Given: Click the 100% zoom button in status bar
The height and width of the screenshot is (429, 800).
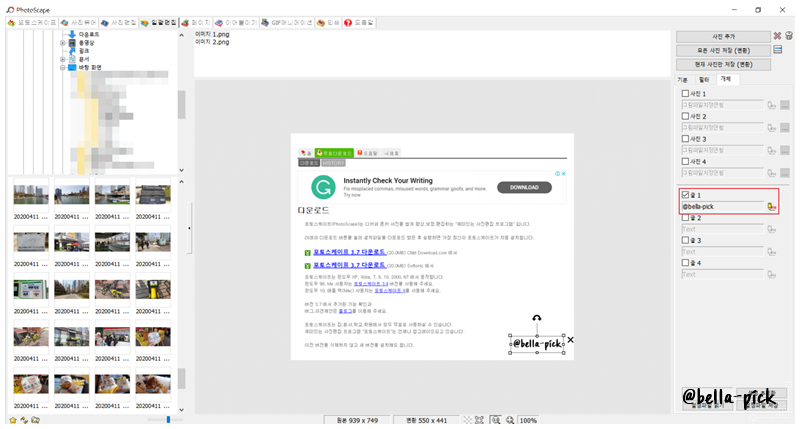Looking at the screenshot, I should (x=528, y=420).
